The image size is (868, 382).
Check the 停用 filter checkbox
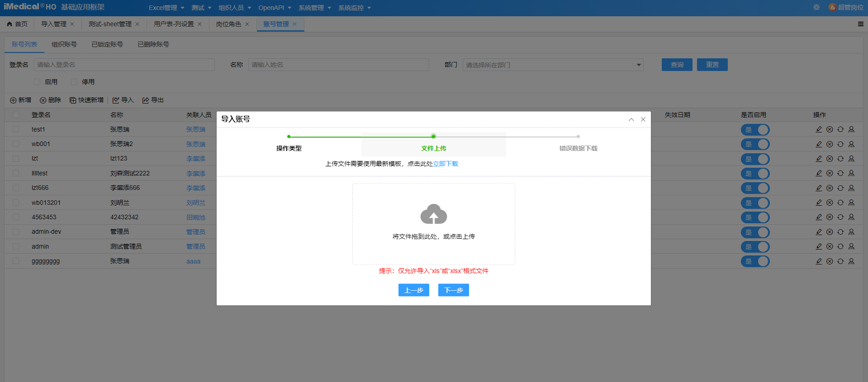pos(74,82)
